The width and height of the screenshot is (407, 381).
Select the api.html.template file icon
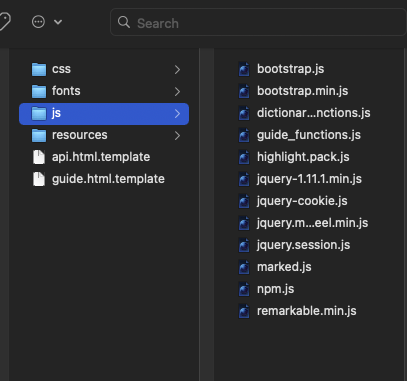39,157
